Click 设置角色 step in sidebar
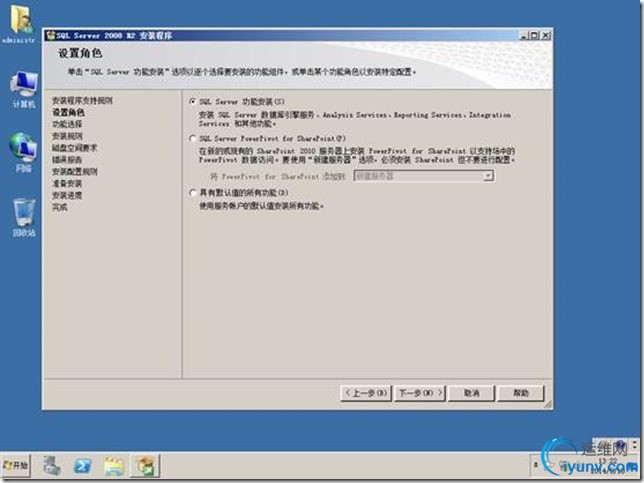 coord(68,112)
